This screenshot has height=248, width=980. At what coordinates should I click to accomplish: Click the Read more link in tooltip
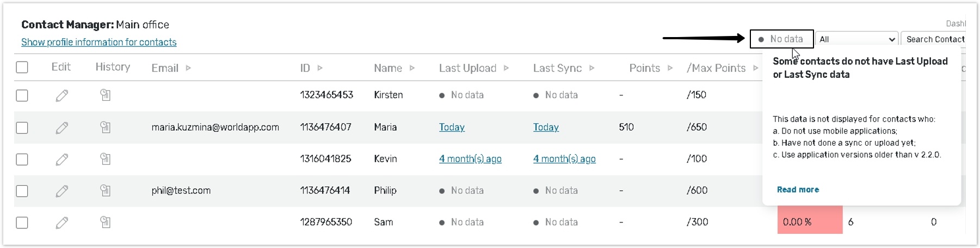click(x=798, y=190)
